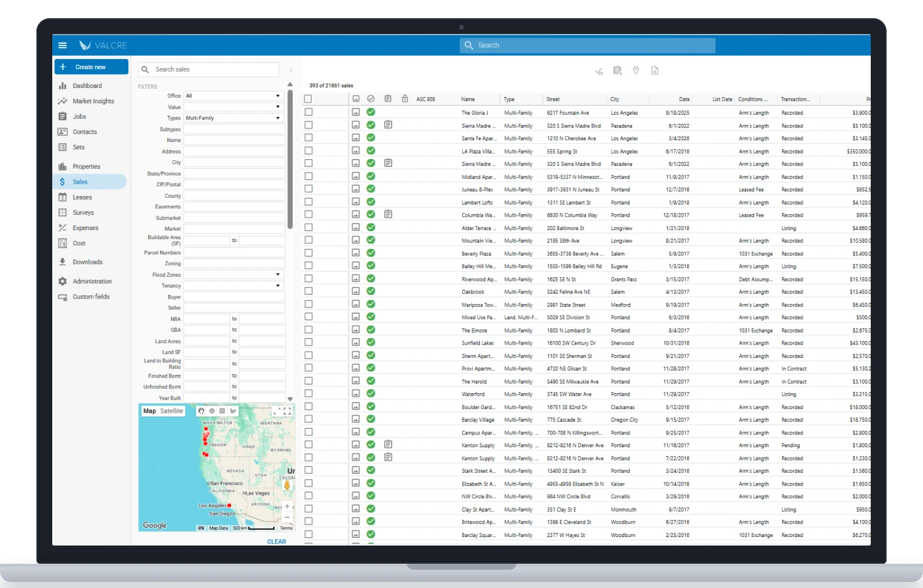This screenshot has height=588, width=923.
Task: Click the map pin toolbar icon
Action: coord(636,71)
